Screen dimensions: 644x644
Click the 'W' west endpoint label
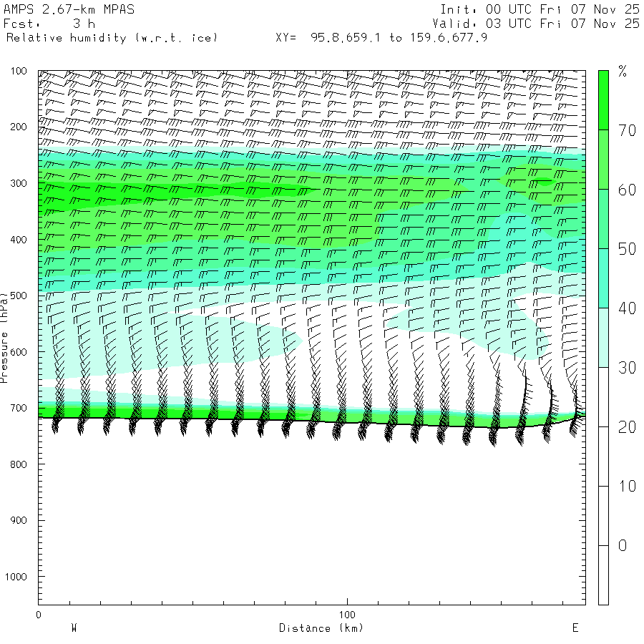point(74,628)
